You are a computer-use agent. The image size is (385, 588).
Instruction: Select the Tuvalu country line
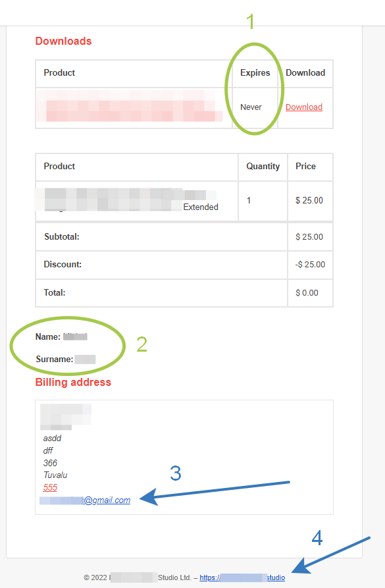pyautogui.click(x=55, y=475)
